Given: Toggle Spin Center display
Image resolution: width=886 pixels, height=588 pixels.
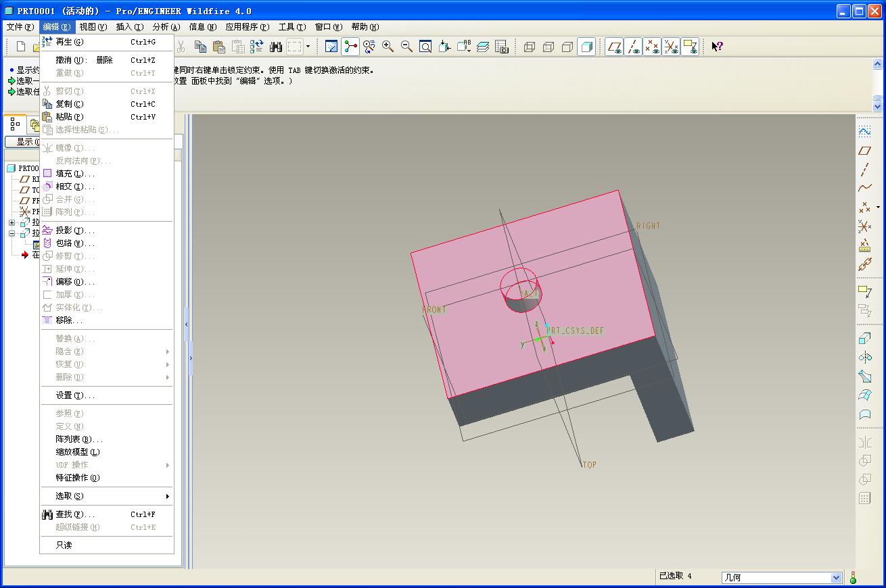Looking at the screenshot, I should pyautogui.click(x=350, y=47).
